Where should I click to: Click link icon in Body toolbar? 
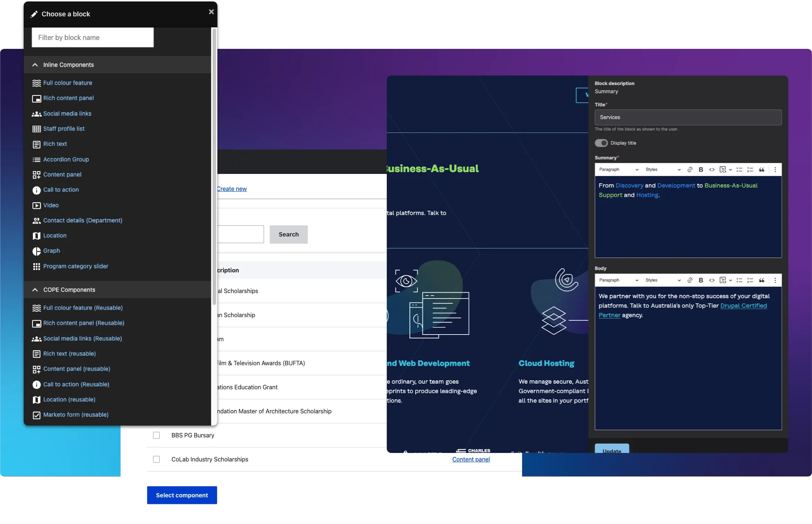click(x=690, y=281)
